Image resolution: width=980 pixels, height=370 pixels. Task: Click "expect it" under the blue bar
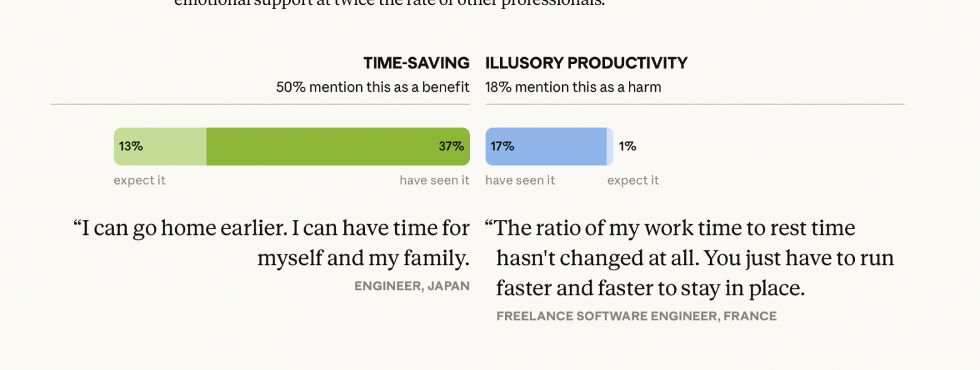633,181
